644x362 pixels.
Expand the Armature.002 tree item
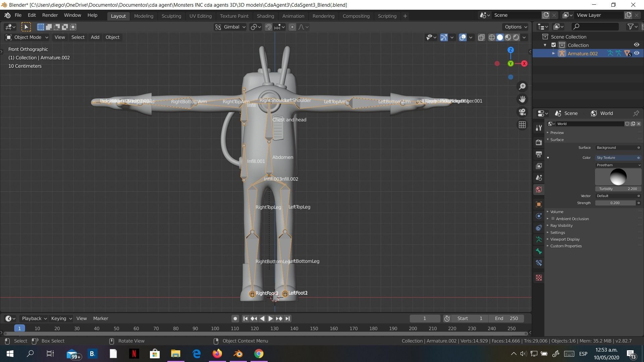(x=553, y=53)
